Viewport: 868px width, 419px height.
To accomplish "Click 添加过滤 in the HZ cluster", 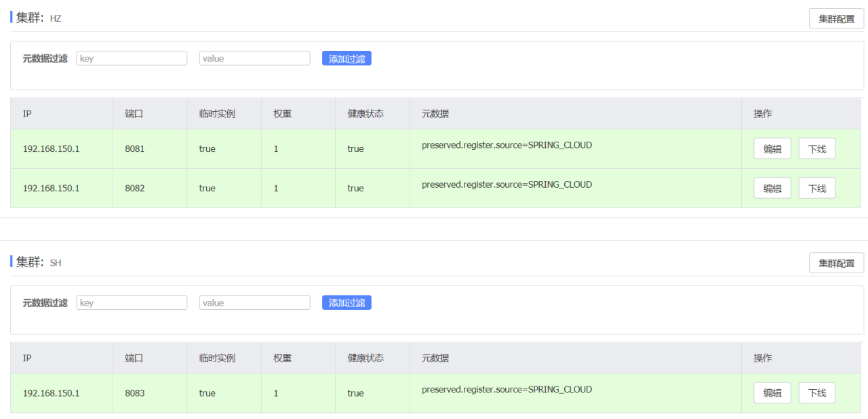I will pyautogui.click(x=347, y=58).
